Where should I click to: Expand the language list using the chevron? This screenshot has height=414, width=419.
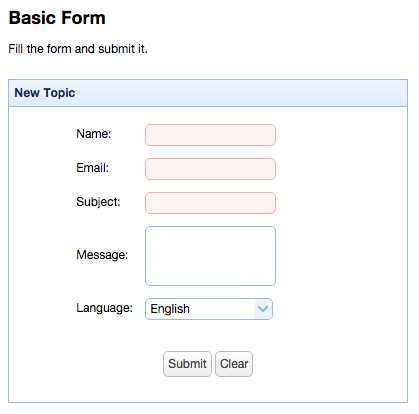pos(263,309)
